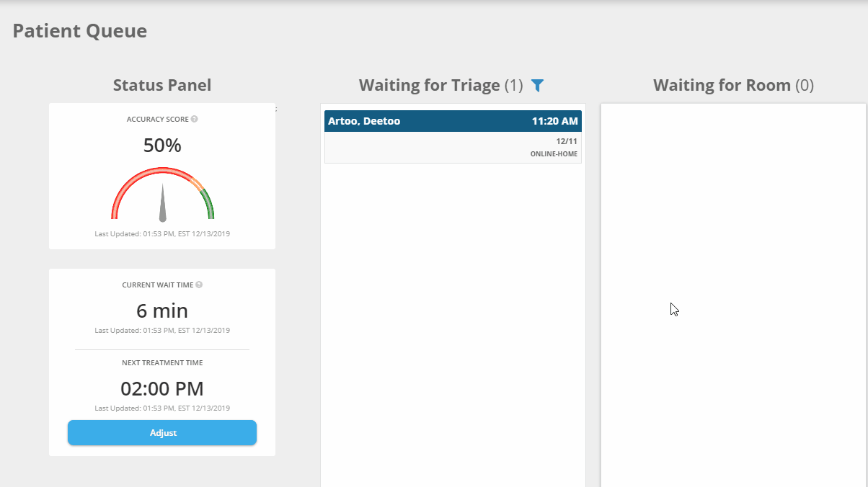Click the Status Panel heading
This screenshot has width=868, height=487.
[x=161, y=85]
